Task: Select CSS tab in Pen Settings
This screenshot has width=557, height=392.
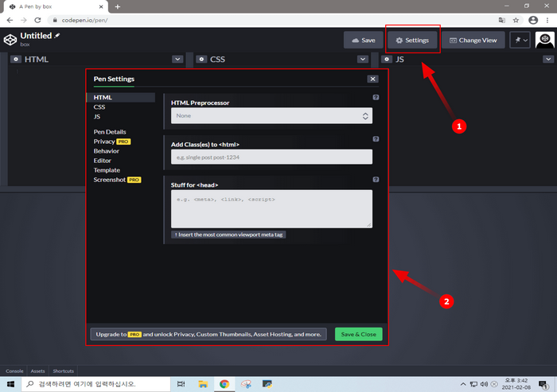Action: click(x=99, y=107)
